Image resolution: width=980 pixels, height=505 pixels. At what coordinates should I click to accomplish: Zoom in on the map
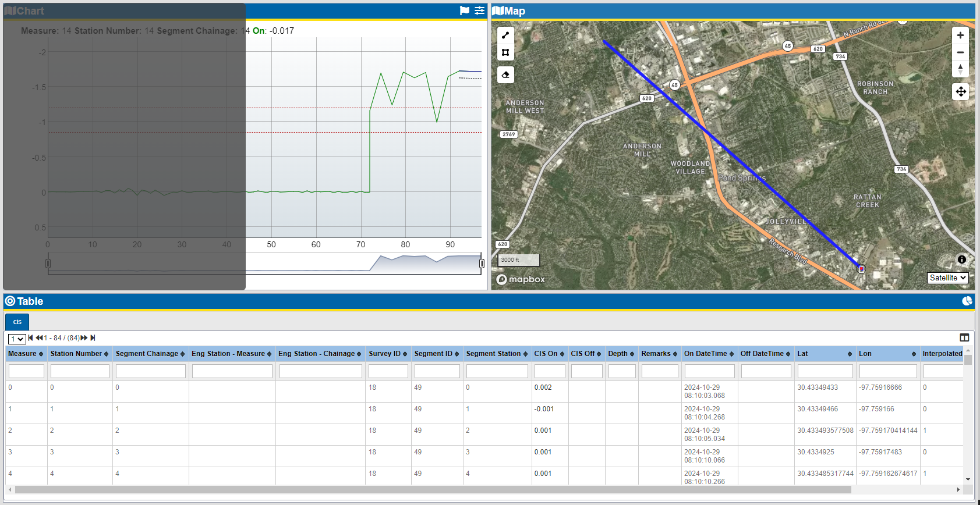tap(960, 35)
